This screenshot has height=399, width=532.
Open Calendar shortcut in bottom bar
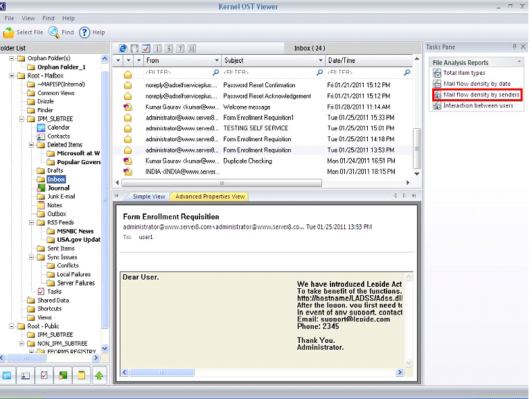click(x=7, y=375)
